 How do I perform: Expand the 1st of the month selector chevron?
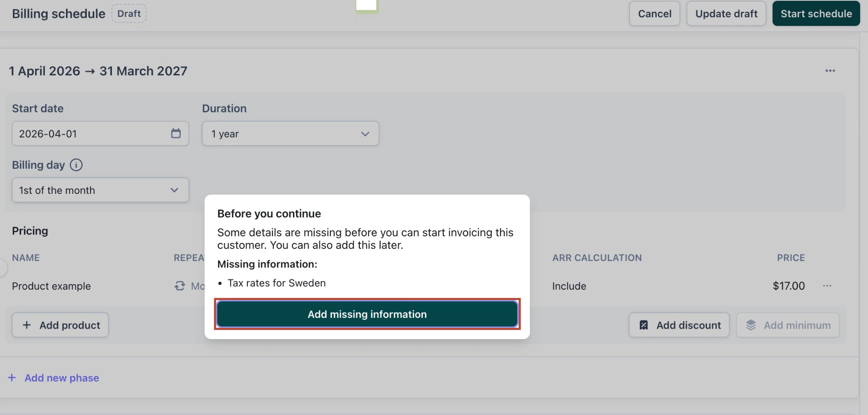point(174,190)
